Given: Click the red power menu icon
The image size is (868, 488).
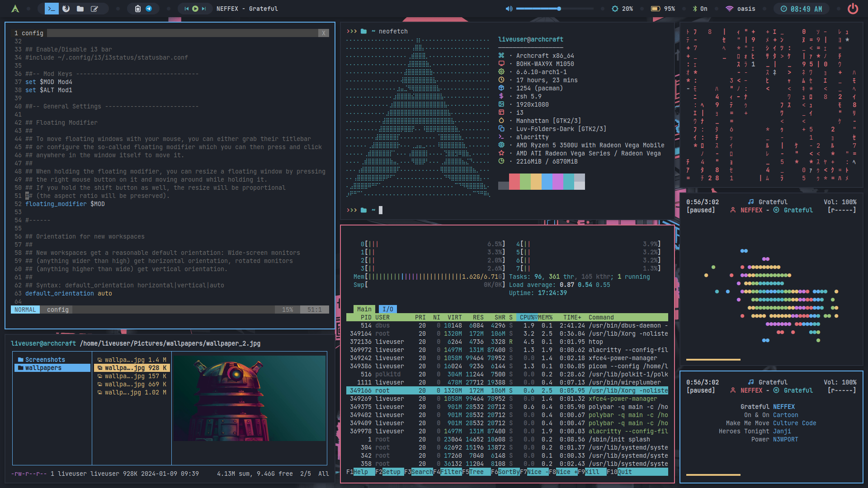Looking at the screenshot, I should [853, 9].
